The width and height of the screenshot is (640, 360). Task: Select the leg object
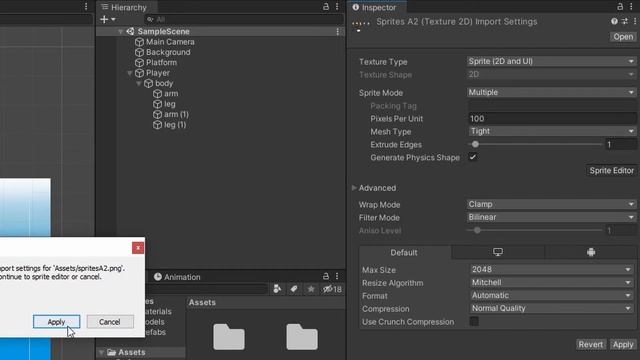(169, 104)
